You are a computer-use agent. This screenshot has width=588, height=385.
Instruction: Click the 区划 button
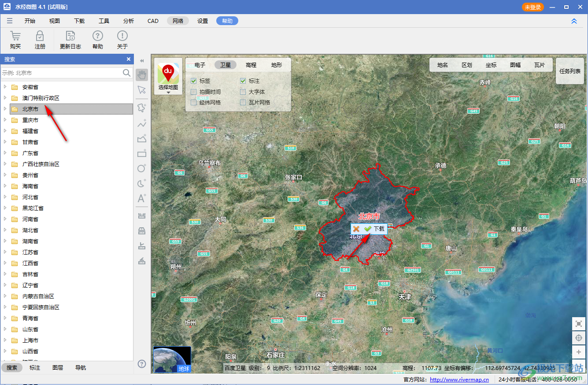tap(467, 65)
